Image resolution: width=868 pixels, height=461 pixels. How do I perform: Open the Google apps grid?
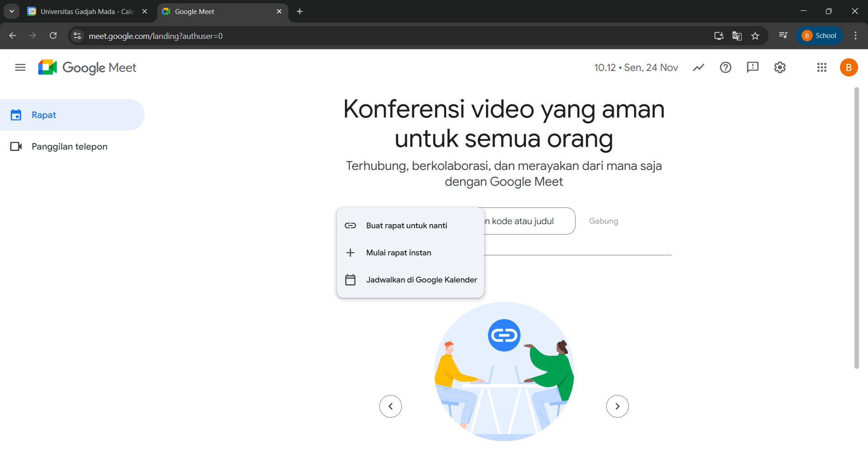[822, 68]
